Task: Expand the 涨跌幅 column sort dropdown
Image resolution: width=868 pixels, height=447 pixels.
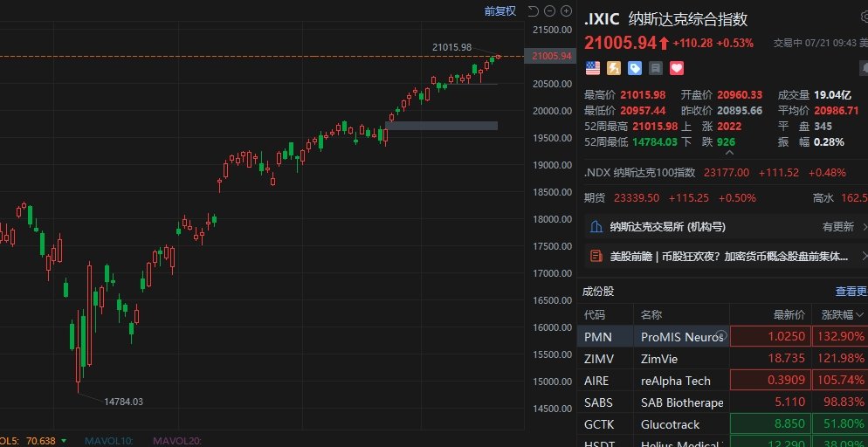Action: click(x=859, y=315)
